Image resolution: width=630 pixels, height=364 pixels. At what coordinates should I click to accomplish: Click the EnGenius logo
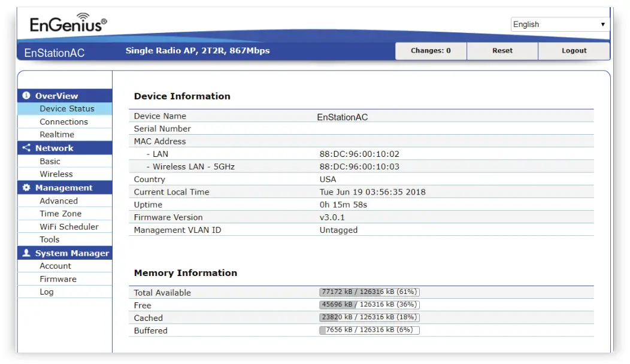pyautogui.click(x=68, y=24)
